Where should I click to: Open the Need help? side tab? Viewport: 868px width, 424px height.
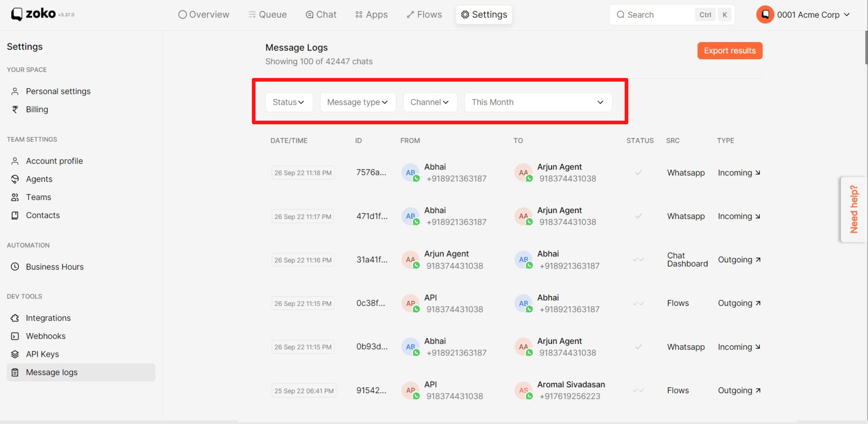click(854, 209)
